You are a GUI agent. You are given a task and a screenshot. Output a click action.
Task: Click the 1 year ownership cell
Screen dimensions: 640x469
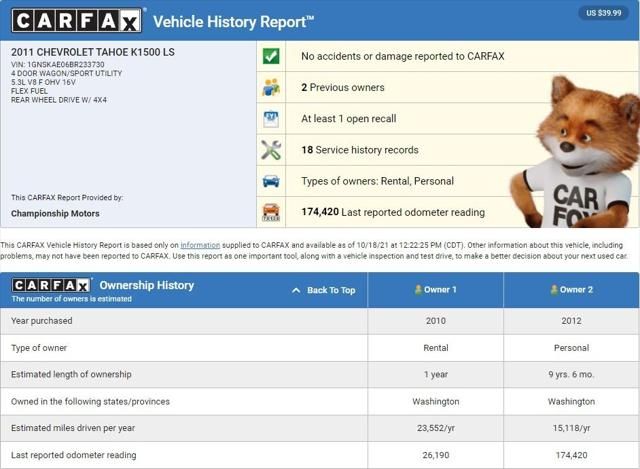click(436, 374)
